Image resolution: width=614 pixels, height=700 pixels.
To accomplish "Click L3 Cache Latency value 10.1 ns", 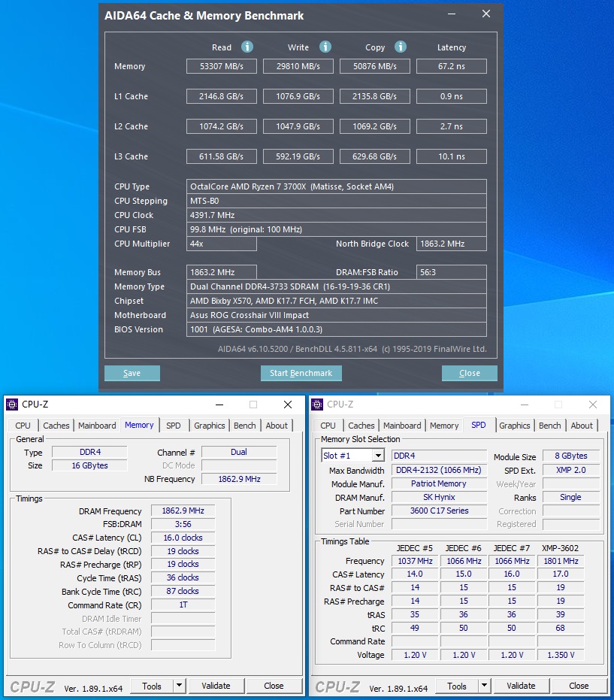I will [x=452, y=156].
